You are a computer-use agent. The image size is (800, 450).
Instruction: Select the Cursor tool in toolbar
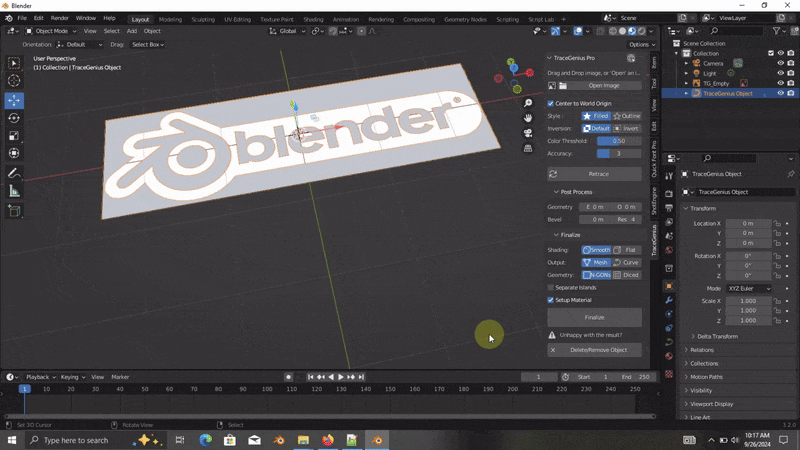[x=14, y=81]
